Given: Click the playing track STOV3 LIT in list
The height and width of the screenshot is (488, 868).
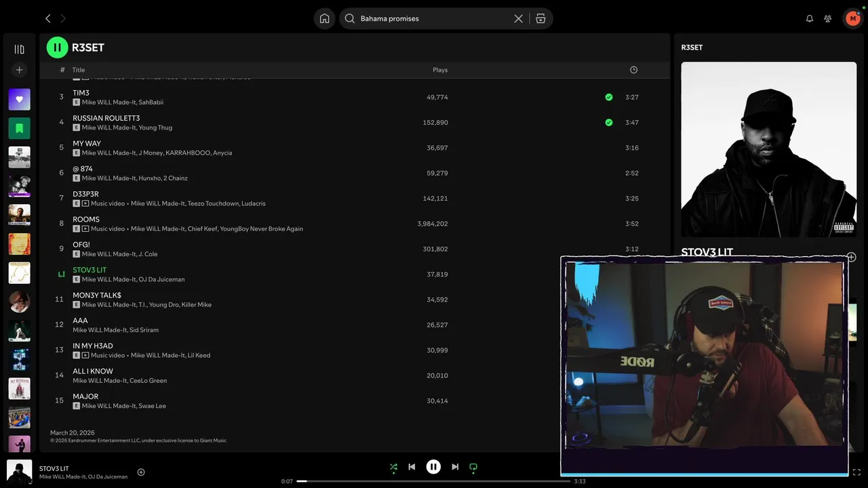Looking at the screenshot, I should pos(90,270).
